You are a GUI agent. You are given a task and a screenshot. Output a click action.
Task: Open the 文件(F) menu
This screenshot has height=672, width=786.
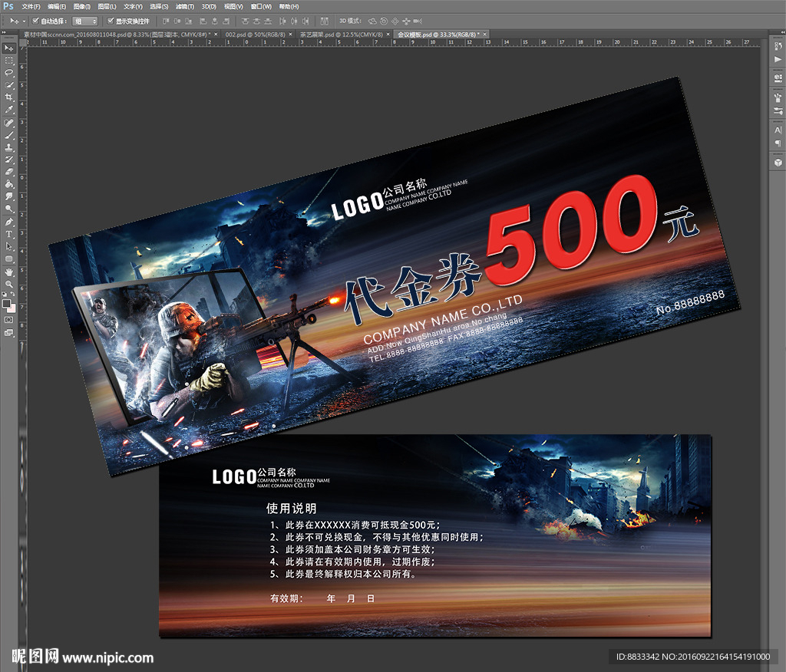pyautogui.click(x=31, y=6)
